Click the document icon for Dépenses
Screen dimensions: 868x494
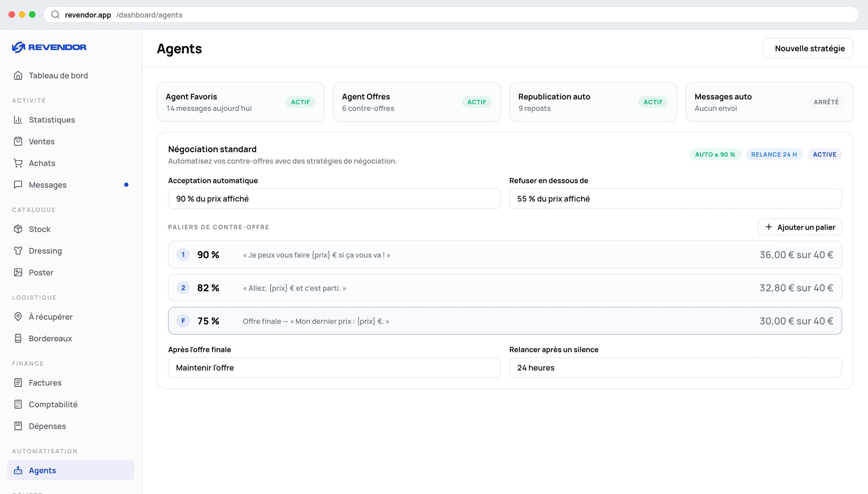coord(18,426)
